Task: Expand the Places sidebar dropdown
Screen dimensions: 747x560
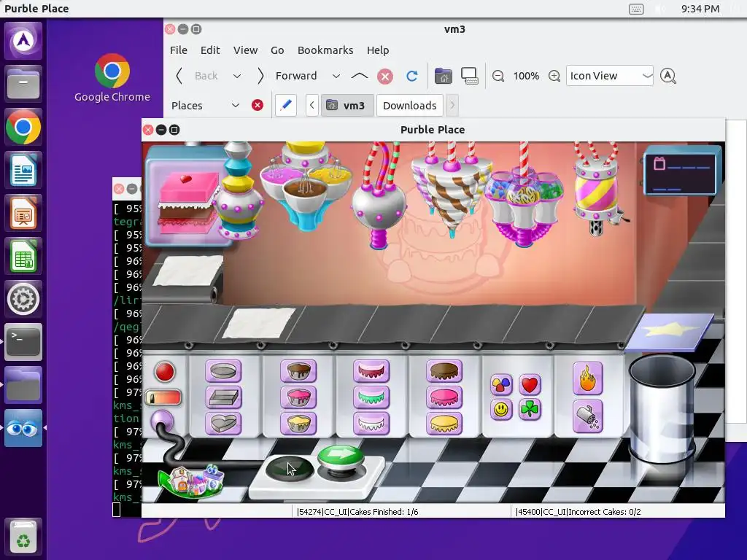Action: pos(236,105)
